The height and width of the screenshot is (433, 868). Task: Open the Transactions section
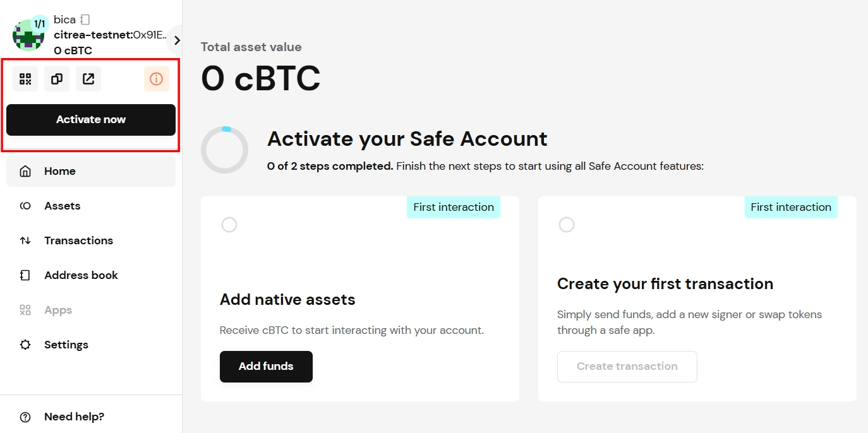[x=78, y=240]
